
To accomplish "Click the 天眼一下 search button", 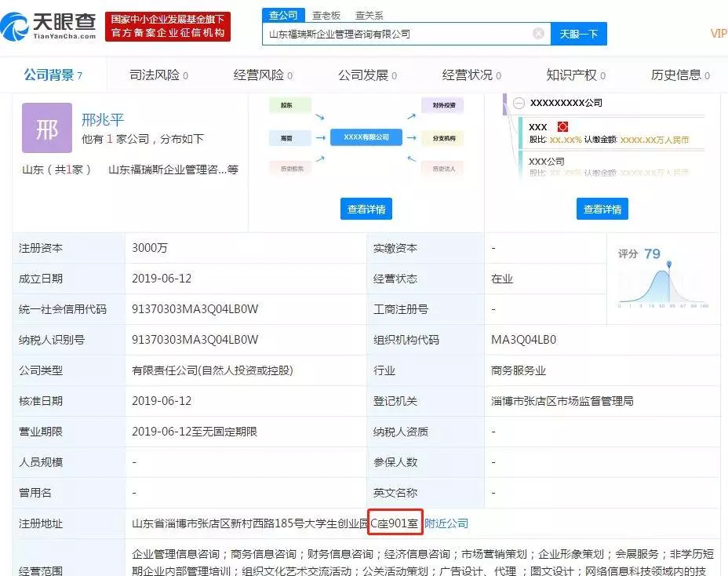I will pos(578,34).
